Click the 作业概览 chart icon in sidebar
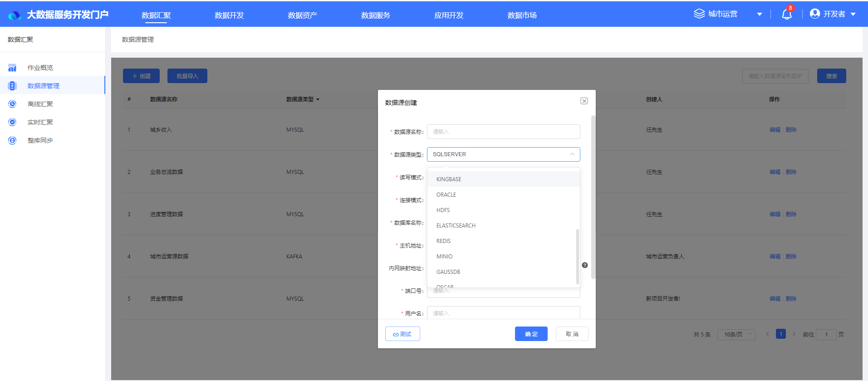This screenshot has height=381, width=868. [12, 68]
